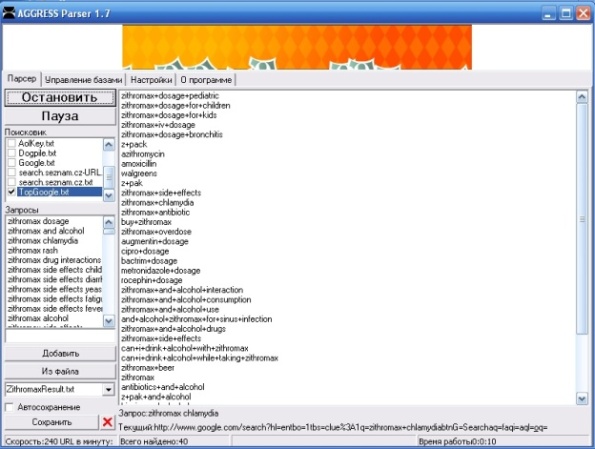Open the ZithromaxResult.txt dropdown arrow
This screenshot has width=595, height=449.
tap(109, 389)
